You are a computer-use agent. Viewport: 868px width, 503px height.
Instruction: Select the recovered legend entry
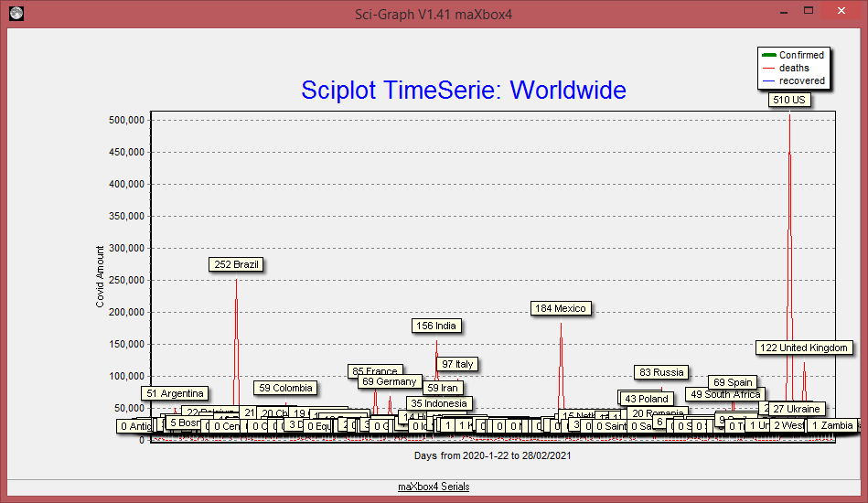(801, 80)
